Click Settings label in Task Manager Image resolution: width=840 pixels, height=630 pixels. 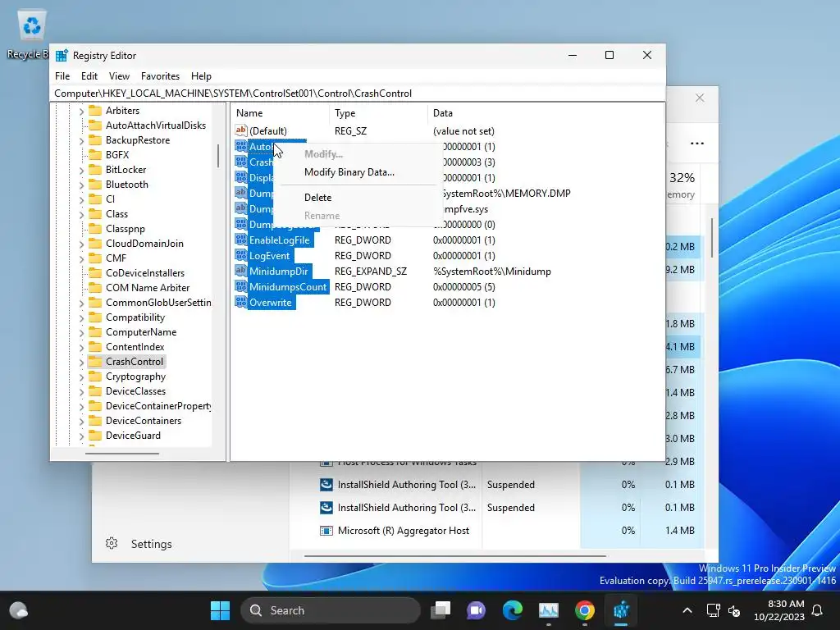152,544
